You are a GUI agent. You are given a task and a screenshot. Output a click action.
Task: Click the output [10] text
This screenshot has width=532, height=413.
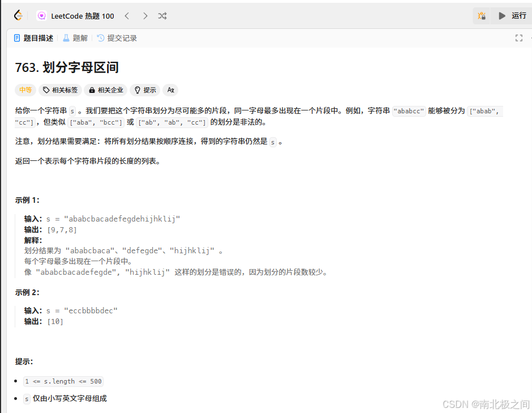point(55,322)
